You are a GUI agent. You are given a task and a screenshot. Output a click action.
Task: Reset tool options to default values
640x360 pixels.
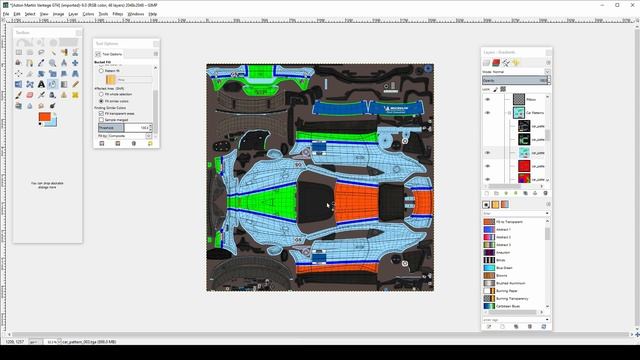[x=150, y=144]
